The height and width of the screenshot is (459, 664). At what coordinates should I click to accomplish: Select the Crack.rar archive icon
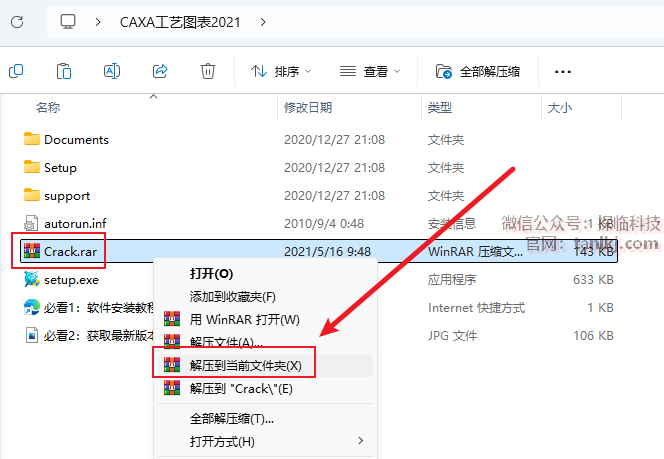(32, 251)
